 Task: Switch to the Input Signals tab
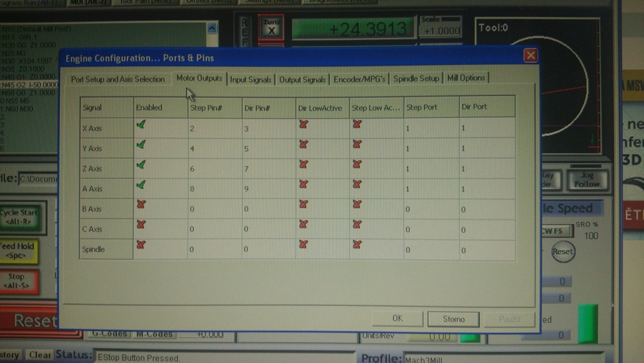coord(251,79)
